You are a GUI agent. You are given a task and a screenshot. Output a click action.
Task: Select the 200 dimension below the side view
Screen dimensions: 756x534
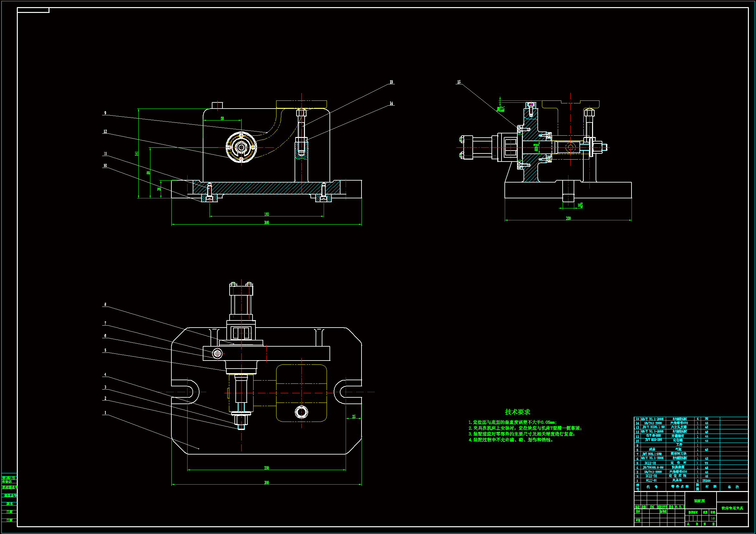pos(568,218)
